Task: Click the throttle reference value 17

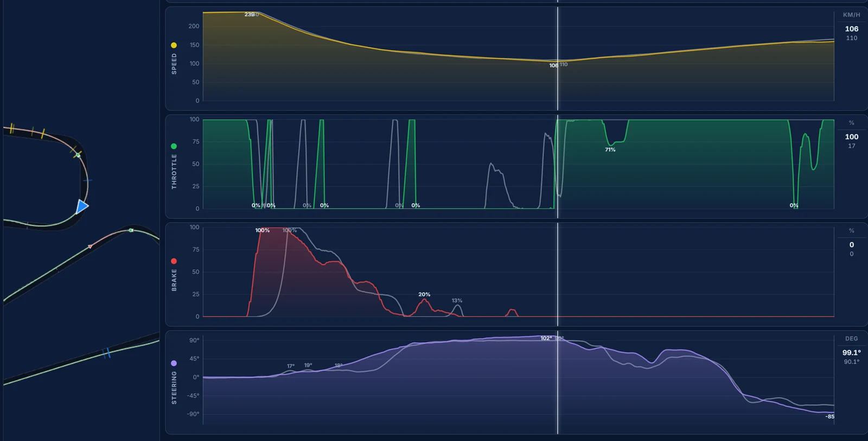Action: pyautogui.click(x=851, y=146)
